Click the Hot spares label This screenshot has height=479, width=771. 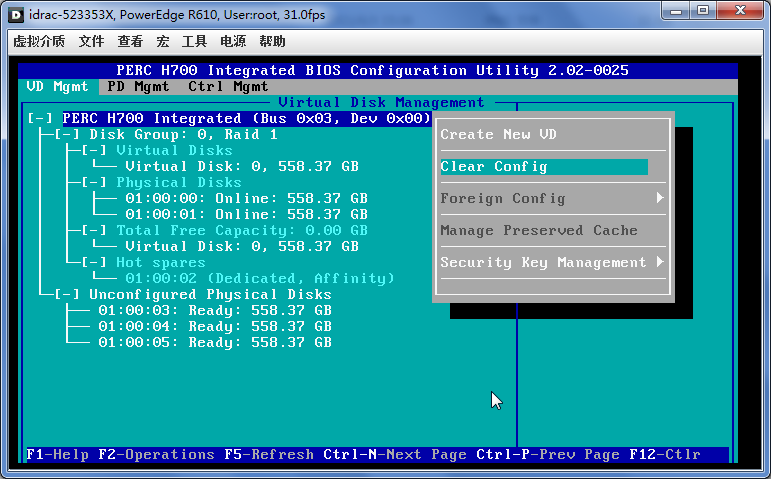coord(161,263)
